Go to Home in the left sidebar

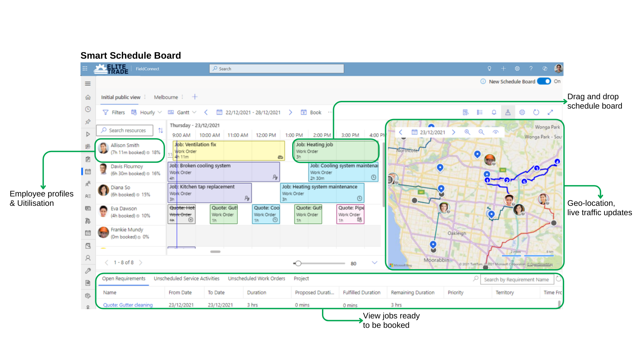tap(88, 97)
